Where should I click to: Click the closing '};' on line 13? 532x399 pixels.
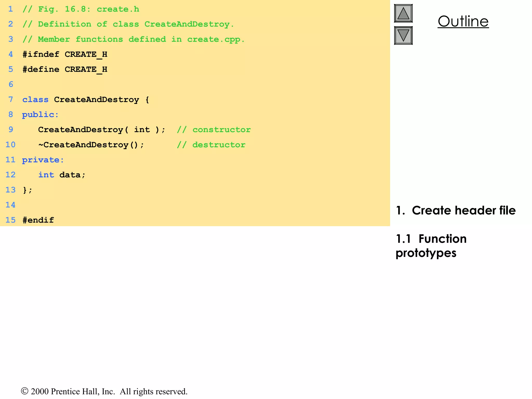(x=27, y=190)
